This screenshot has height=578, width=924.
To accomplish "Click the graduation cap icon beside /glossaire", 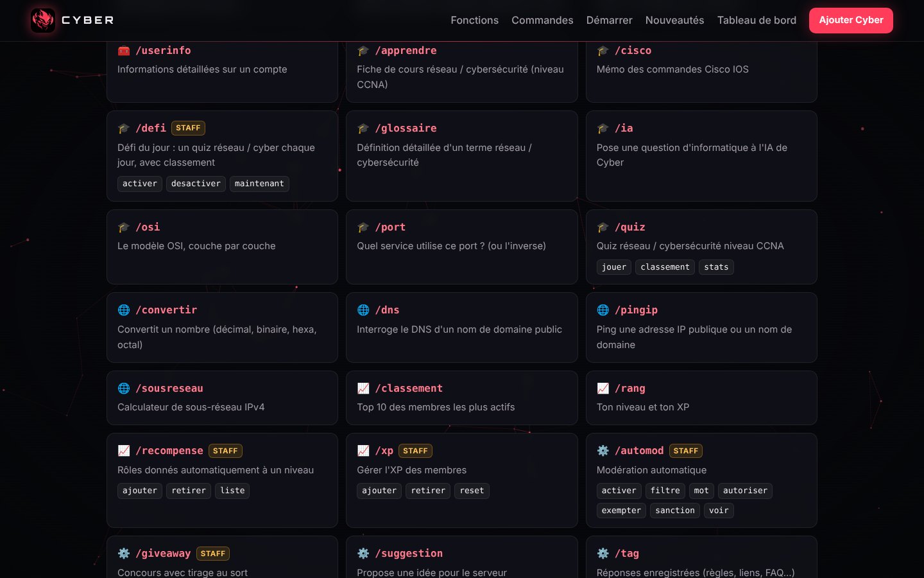I will tap(363, 128).
